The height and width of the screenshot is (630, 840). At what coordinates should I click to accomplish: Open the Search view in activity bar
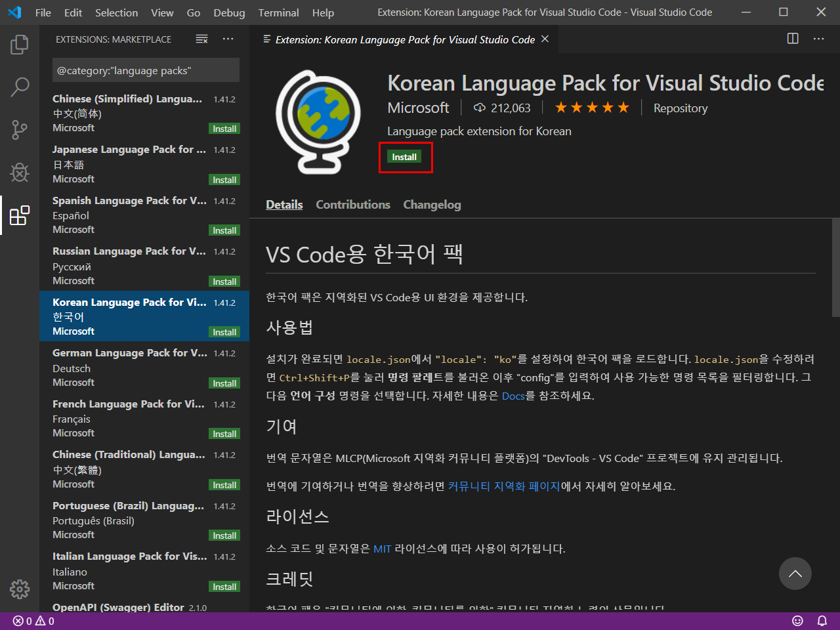20,87
